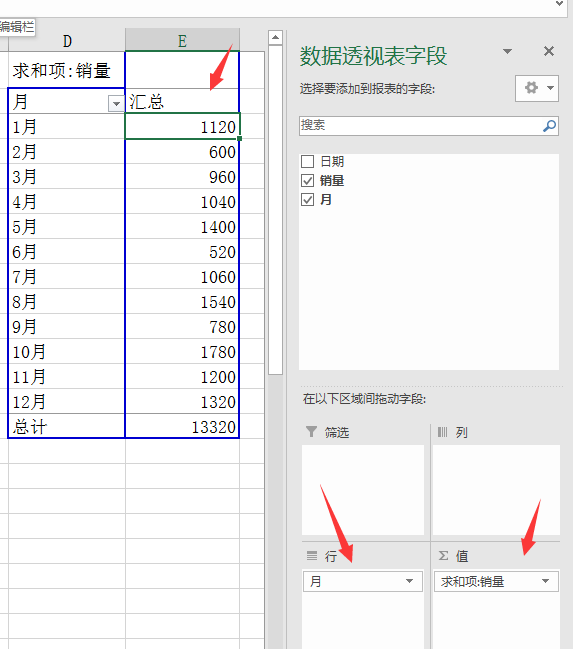Viewport: 573px width, 649px height.
Task: Select the grand total value 13320
Action: (x=182, y=426)
